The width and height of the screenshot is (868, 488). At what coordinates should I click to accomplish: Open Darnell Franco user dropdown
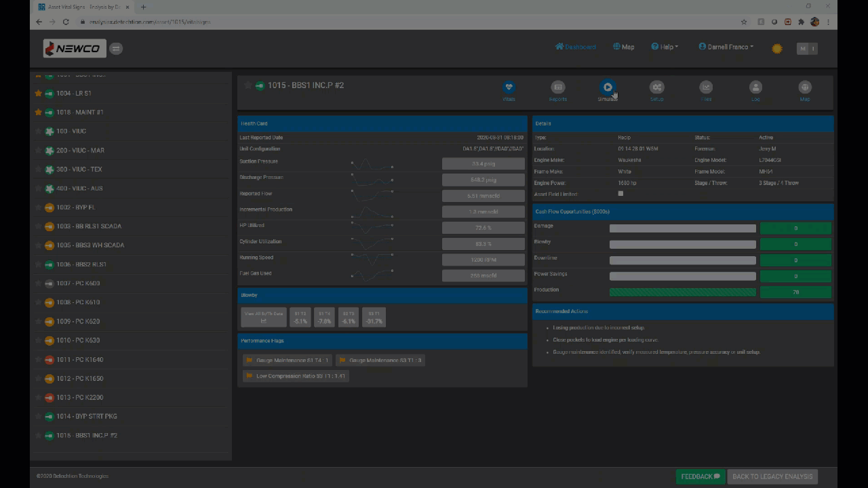pos(726,47)
